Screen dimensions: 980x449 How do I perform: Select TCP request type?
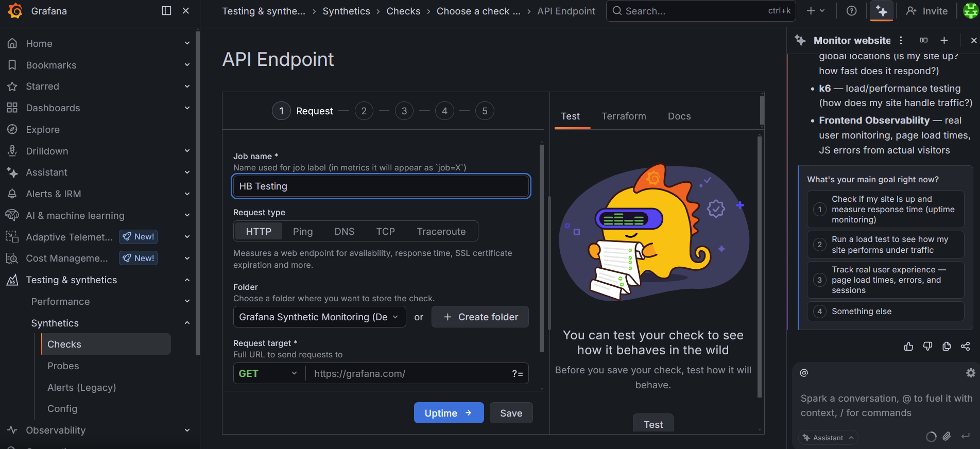click(x=385, y=231)
